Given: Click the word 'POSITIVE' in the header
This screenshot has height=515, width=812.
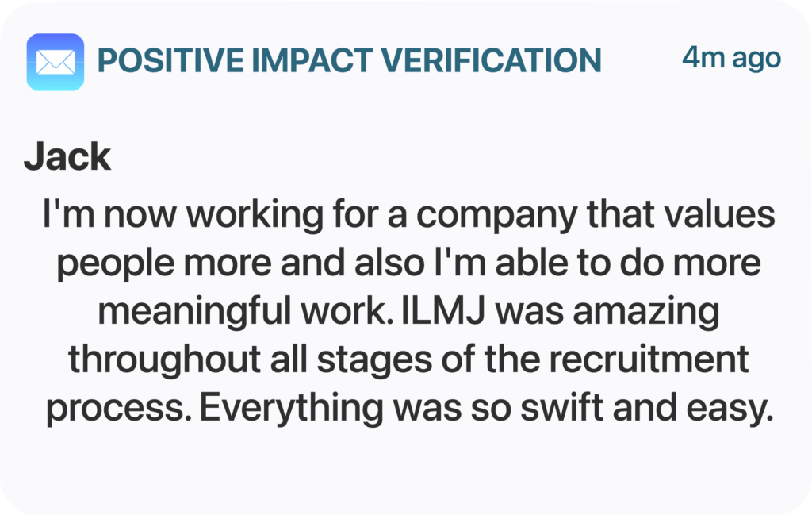Looking at the screenshot, I should [170, 60].
